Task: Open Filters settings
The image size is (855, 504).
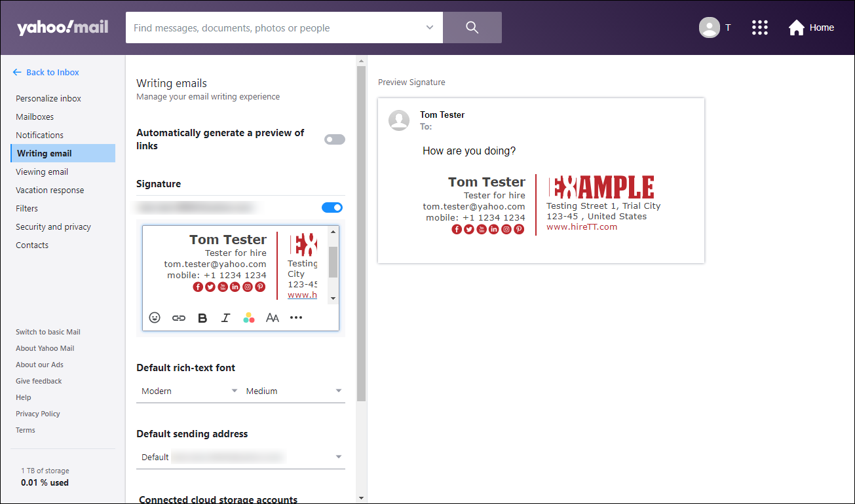Action: point(27,208)
